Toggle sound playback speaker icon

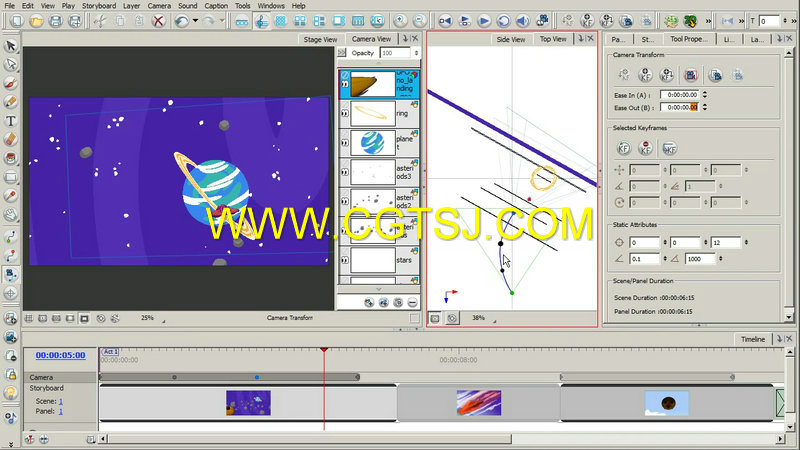(x=522, y=21)
